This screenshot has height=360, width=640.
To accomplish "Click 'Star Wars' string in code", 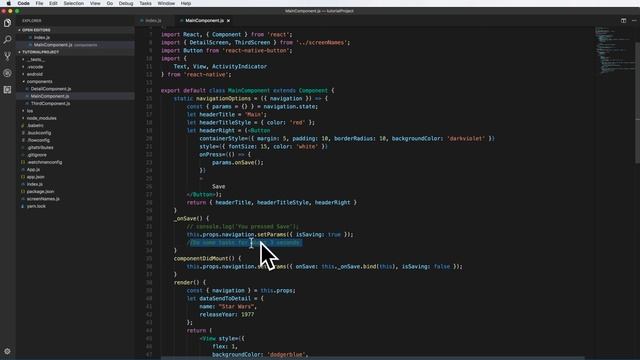I will pyautogui.click(x=237, y=307).
